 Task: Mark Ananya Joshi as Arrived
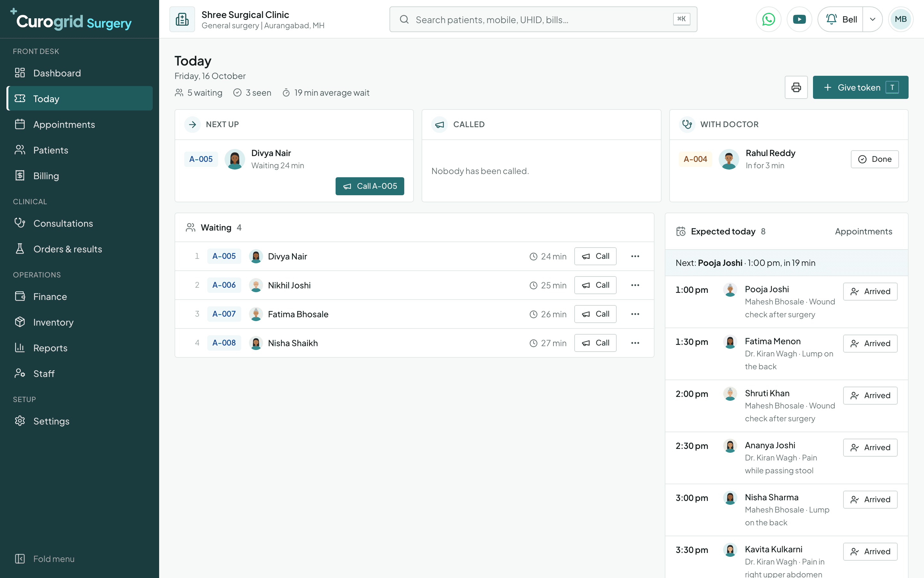point(870,447)
